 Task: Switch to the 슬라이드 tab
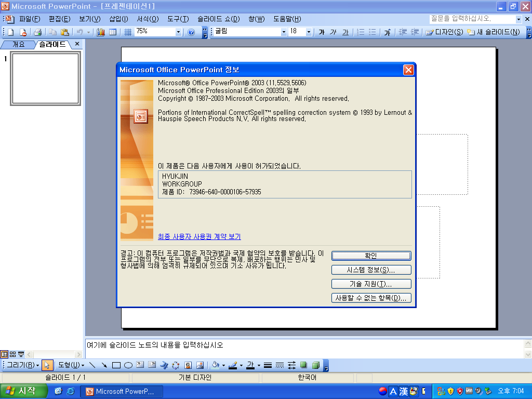coord(52,45)
